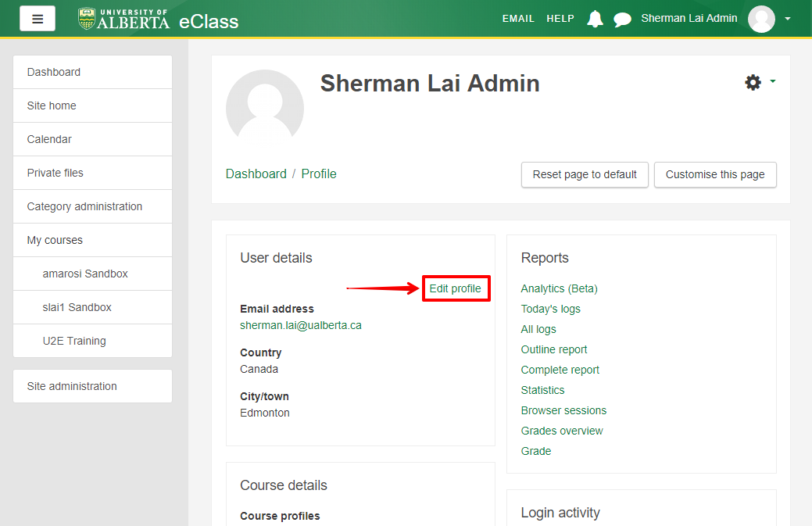Viewport: 812px width, 526px height.
Task: Go to Dashboard in the breadcrumb
Action: 256,174
